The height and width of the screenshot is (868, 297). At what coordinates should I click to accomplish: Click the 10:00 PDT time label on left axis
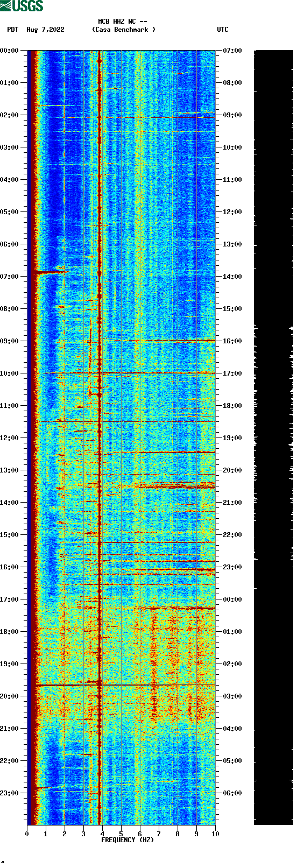9,373
